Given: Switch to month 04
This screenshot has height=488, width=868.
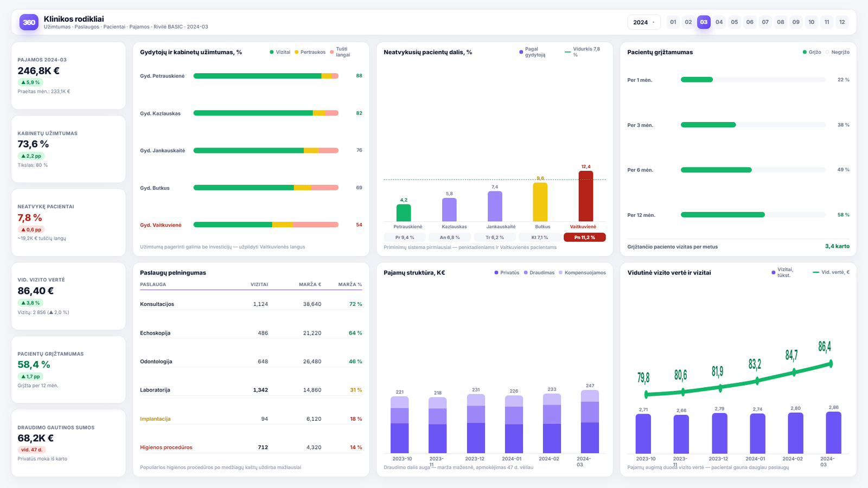Looking at the screenshot, I should pyautogui.click(x=719, y=22).
